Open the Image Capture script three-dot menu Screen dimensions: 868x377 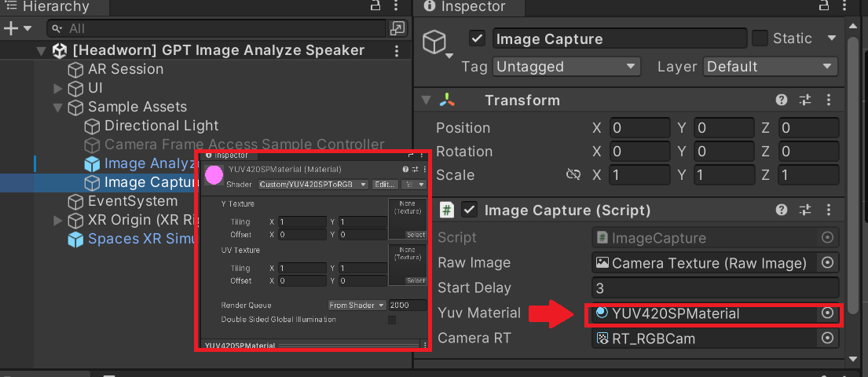pyautogui.click(x=828, y=210)
